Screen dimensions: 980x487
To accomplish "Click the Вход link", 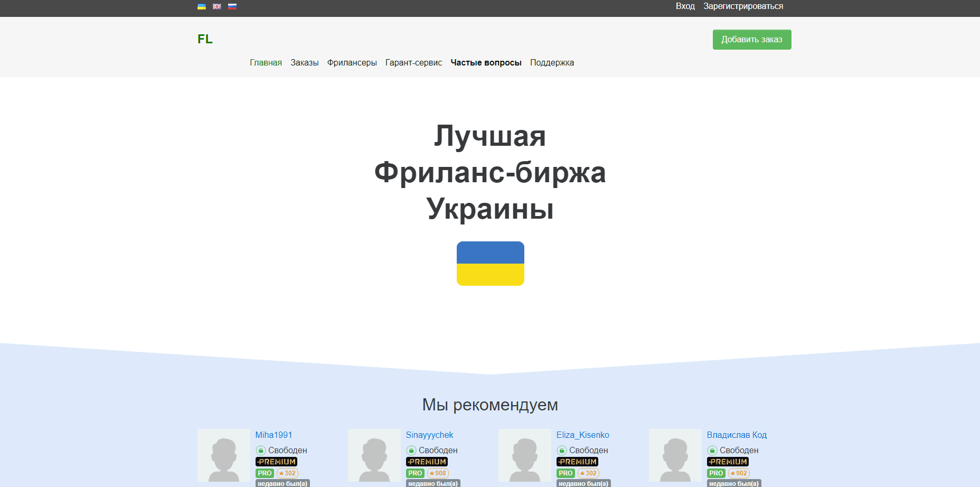I will 685,6.
